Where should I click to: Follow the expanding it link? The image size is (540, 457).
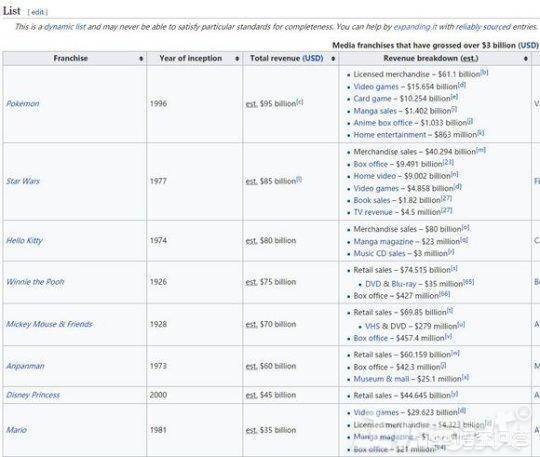pyautogui.click(x=415, y=27)
